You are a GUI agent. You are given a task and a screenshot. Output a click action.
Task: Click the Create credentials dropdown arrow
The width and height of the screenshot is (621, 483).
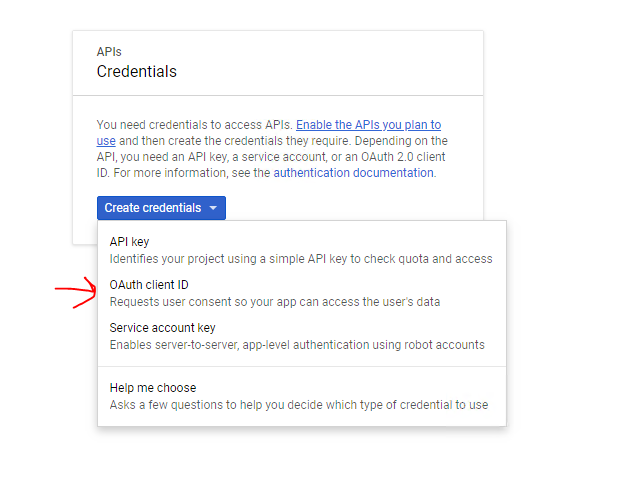click(x=213, y=208)
